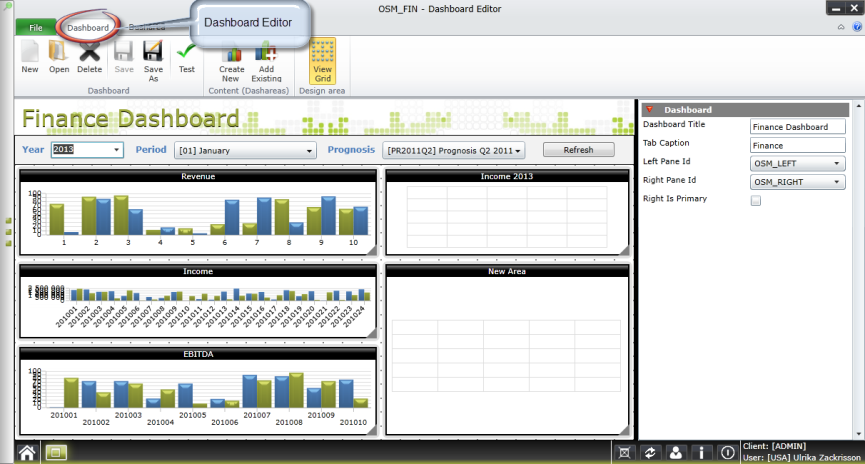
Task: Go to Home in the bottom bar
Action: coord(26,453)
